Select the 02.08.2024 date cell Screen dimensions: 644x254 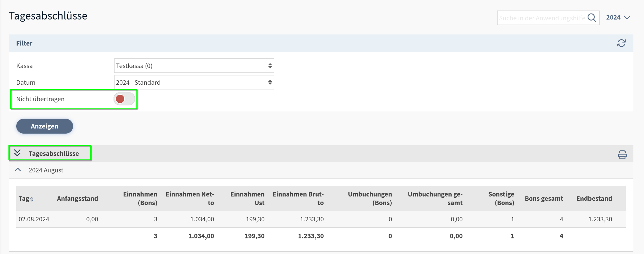click(x=34, y=219)
